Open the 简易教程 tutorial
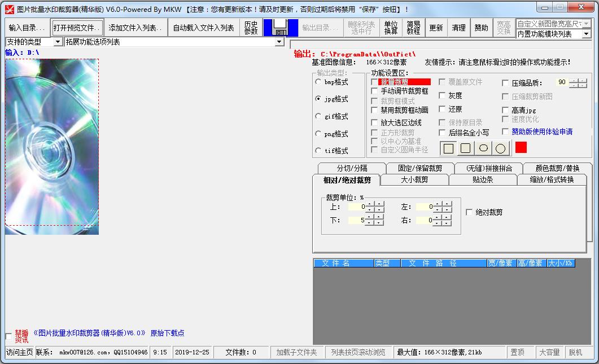Screen dimensions: 599x364 [413, 28]
